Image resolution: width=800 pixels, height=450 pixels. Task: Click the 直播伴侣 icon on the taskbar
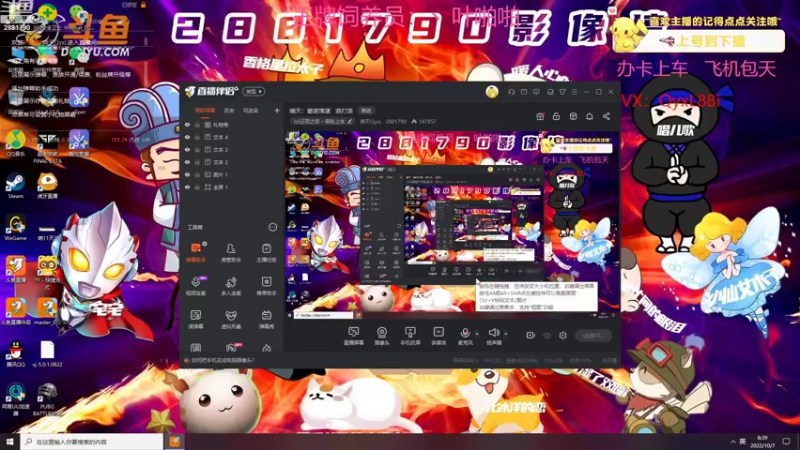[x=174, y=441]
